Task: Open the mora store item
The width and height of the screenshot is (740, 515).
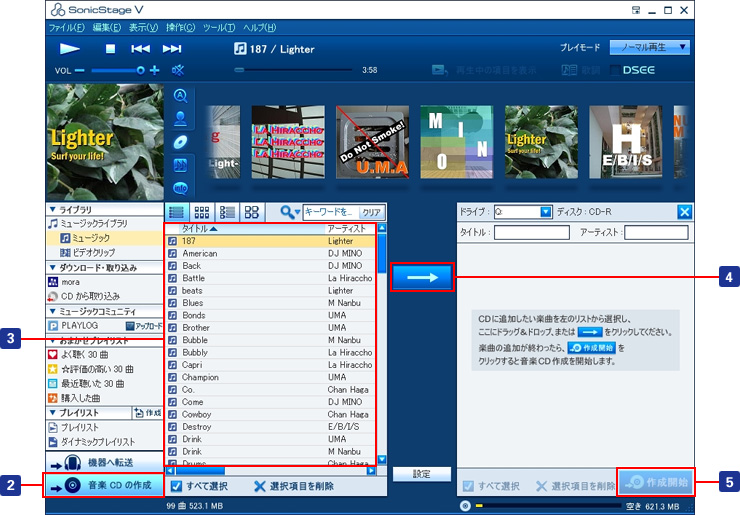Action: tap(104, 282)
